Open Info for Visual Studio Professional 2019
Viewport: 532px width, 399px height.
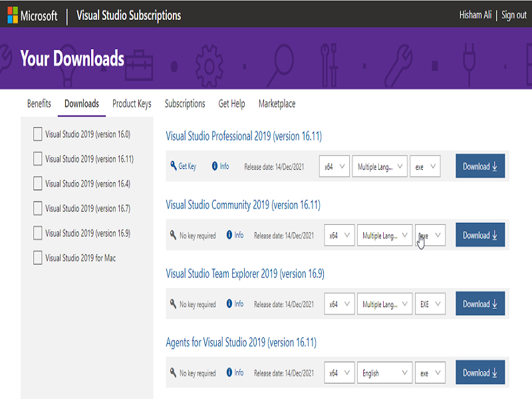pos(213,166)
